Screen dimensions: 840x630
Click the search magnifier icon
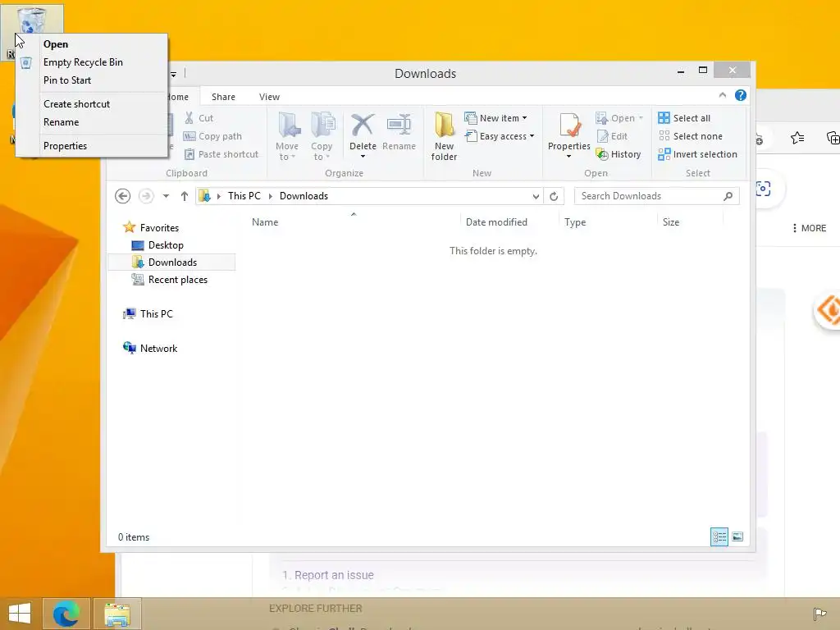tap(728, 196)
